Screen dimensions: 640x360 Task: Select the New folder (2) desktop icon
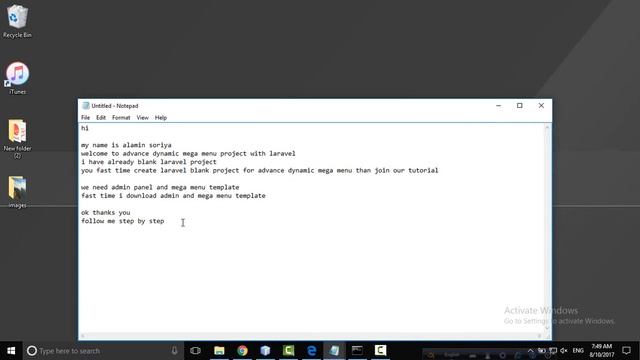(17, 139)
